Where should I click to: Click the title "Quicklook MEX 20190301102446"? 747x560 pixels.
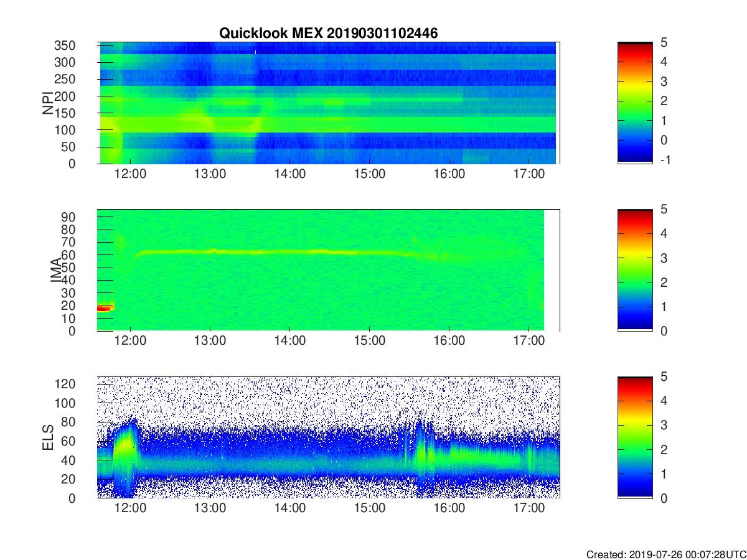[328, 34]
